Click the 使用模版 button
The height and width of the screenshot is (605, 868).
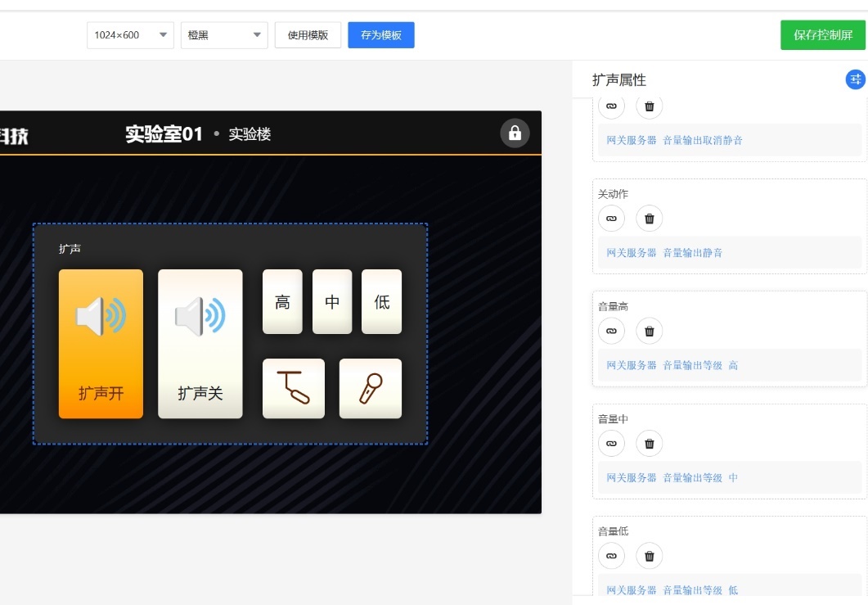pyautogui.click(x=308, y=35)
